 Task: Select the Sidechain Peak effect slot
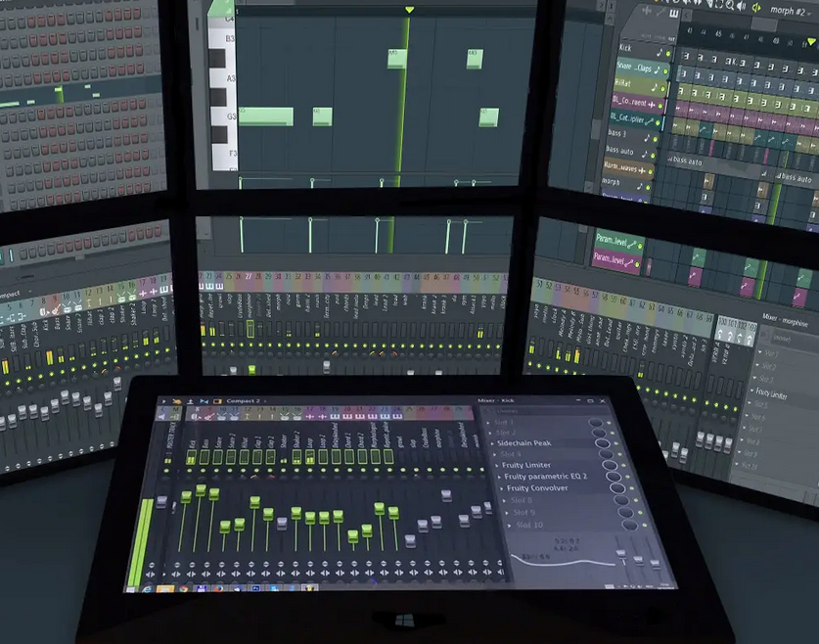point(523,443)
